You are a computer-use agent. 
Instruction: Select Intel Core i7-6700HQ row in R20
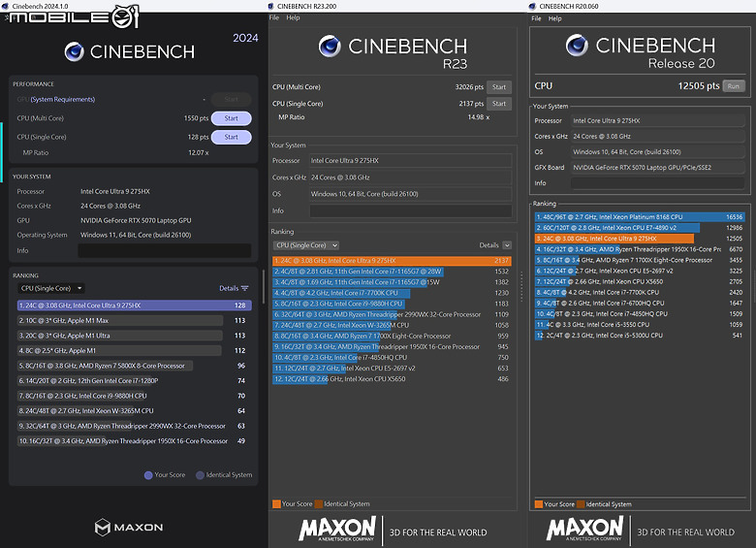tap(640, 303)
